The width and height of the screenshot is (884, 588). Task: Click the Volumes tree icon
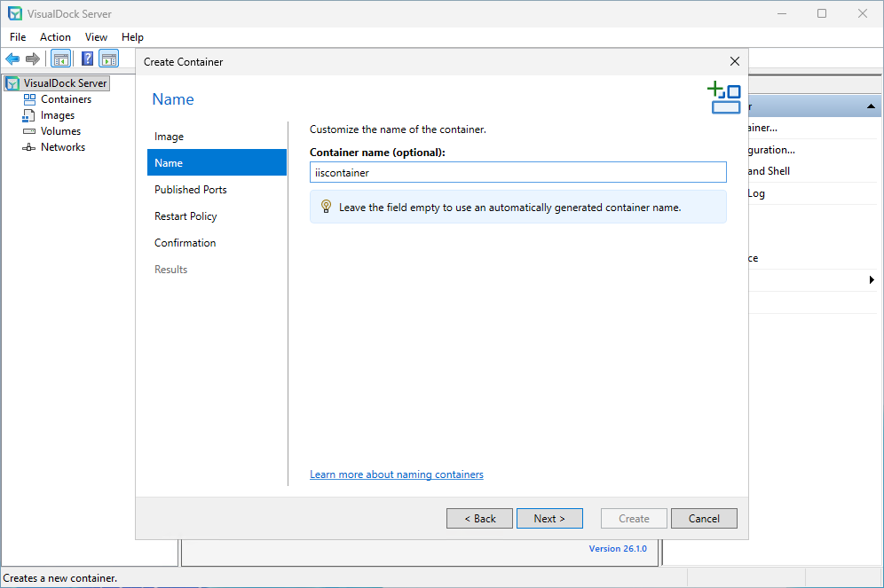tap(28, 131)
